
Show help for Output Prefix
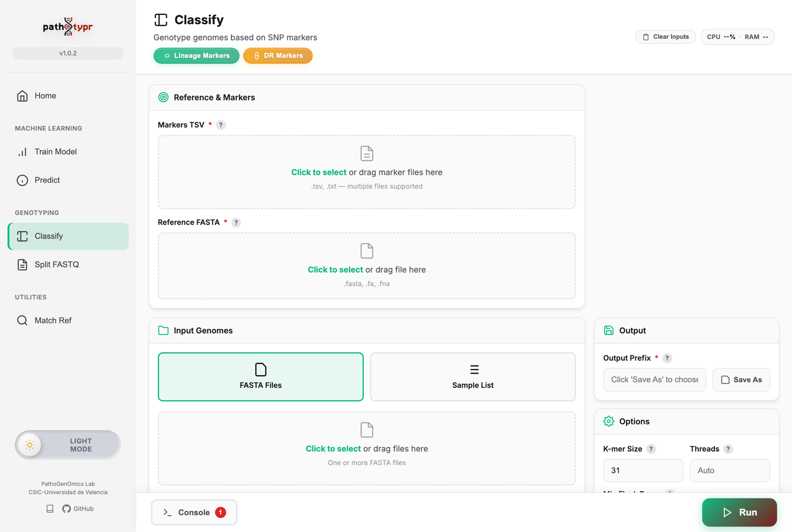click(667, 358)
